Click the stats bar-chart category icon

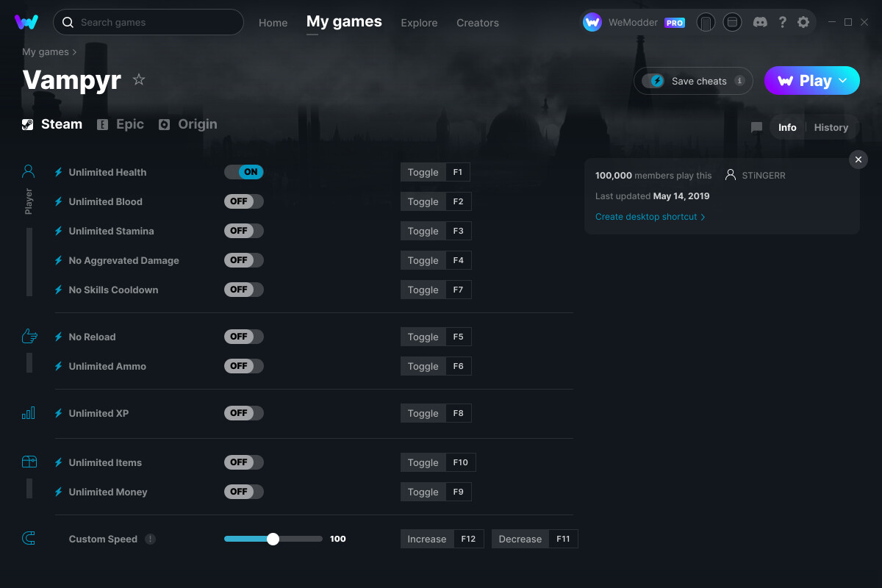[x=29, y=413]
